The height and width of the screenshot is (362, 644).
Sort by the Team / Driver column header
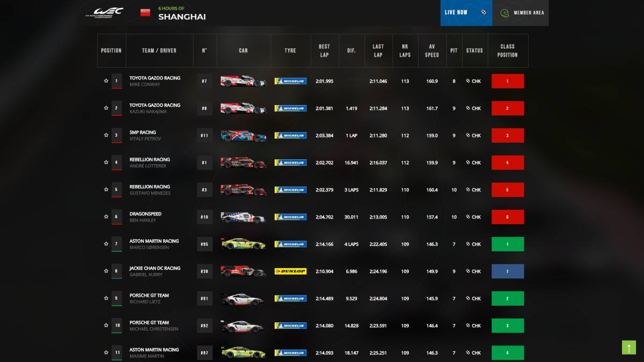coord(159,50)
